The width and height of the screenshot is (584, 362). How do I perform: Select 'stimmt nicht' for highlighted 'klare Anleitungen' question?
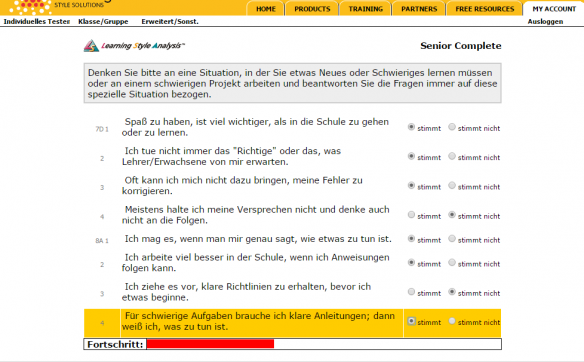[x=452, y=321]
